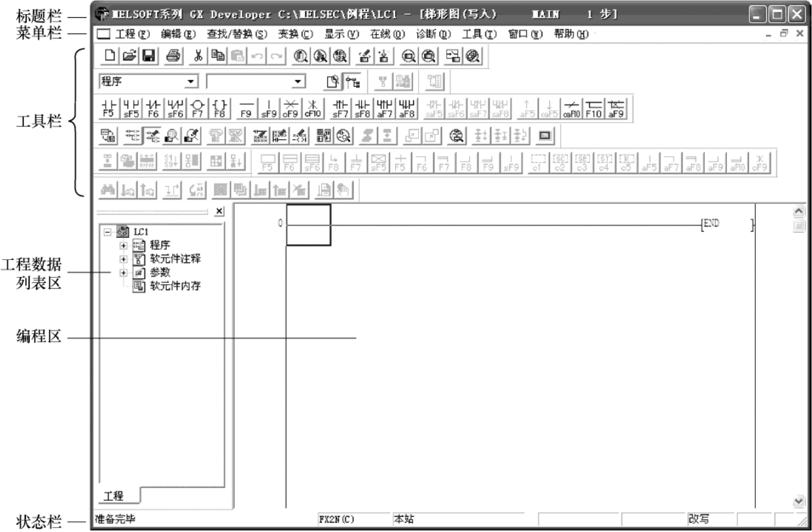
Task: Insert parallel open contact sF5
Action: click(x=131, y=109)
